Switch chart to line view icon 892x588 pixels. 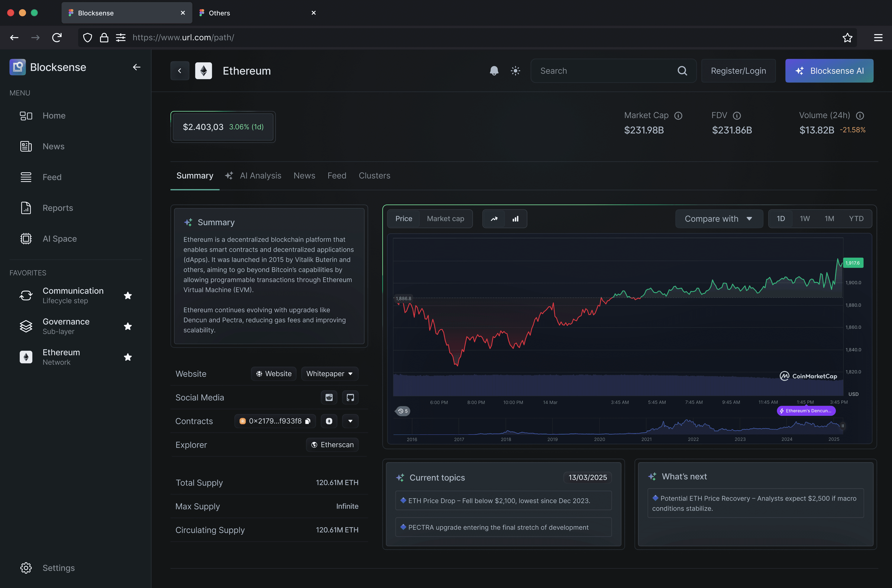[x=494, y=219]
